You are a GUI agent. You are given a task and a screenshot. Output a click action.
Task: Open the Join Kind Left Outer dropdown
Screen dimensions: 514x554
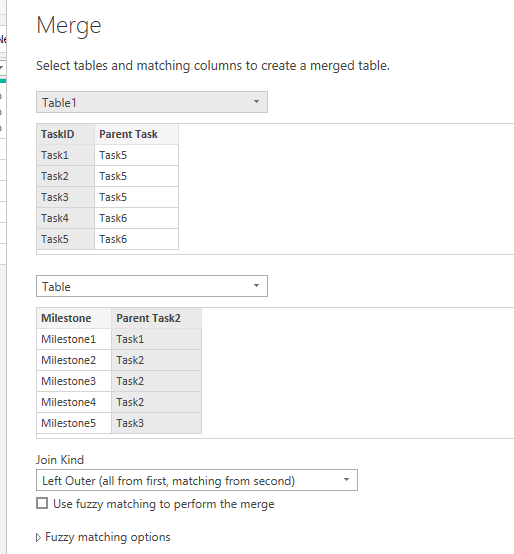(x=197, y=480)
